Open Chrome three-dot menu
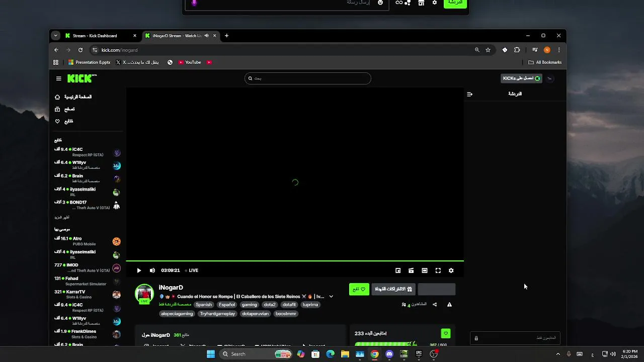The width and height of the screenshot is (644, 362). [558, 50]
